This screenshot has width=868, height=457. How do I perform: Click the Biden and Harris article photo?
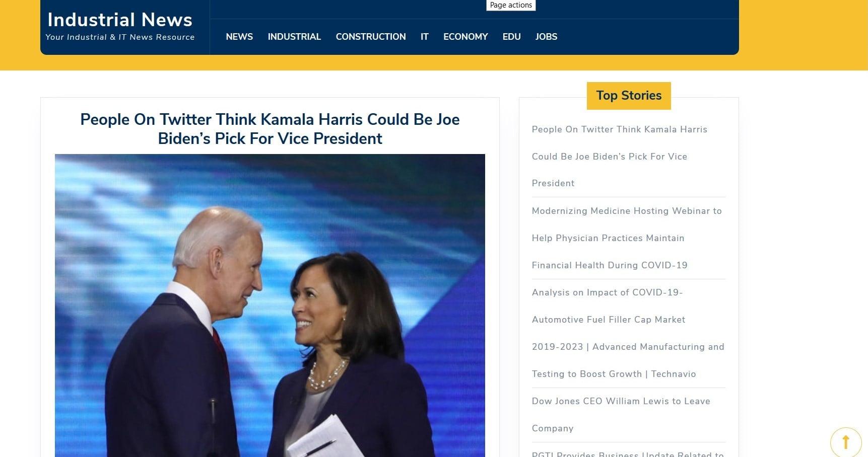(270, 306)
